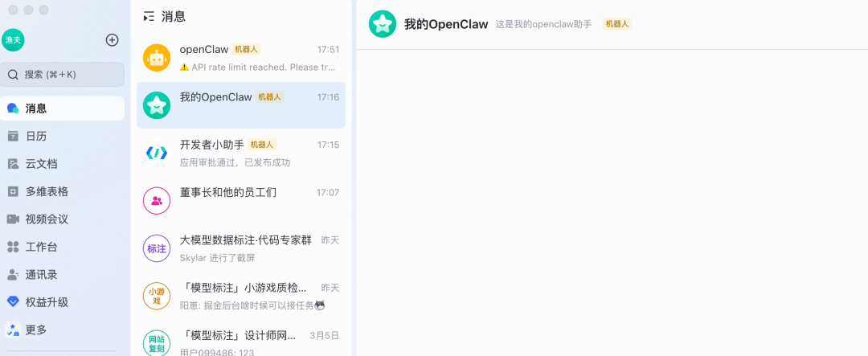This screenshot has width=868, height=356.
Task: Open 通讯录 contacts
Action: [62, 275]
